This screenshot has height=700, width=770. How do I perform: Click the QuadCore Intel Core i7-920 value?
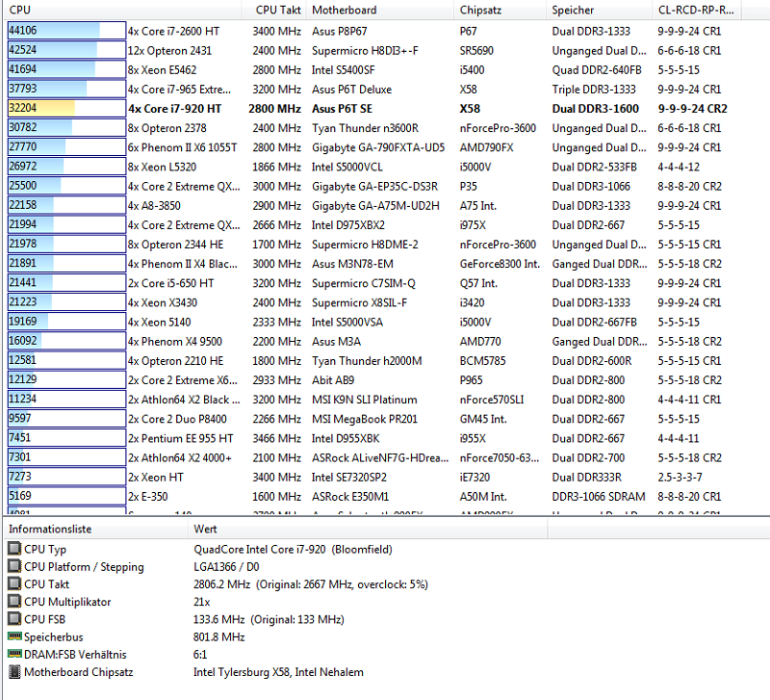293,549
